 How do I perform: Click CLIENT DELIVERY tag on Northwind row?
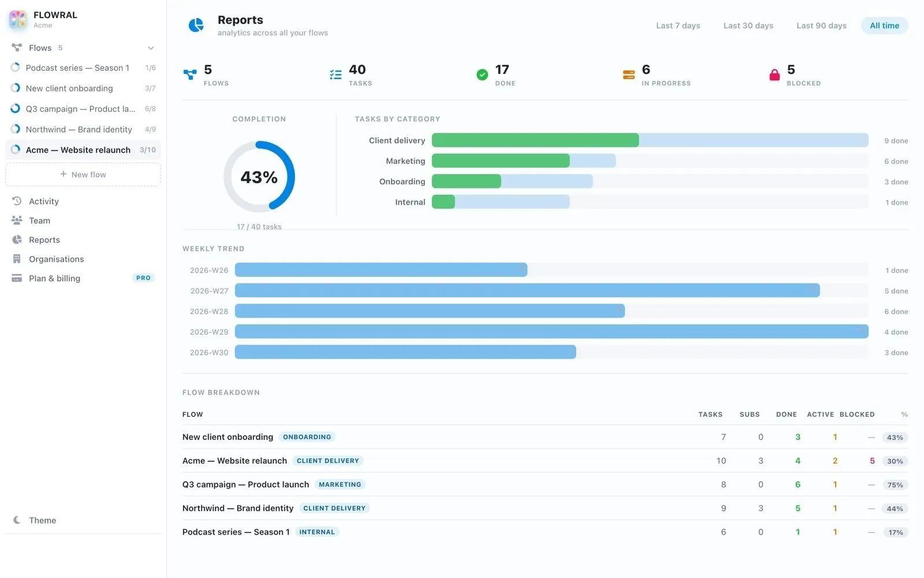click(334, 508)
